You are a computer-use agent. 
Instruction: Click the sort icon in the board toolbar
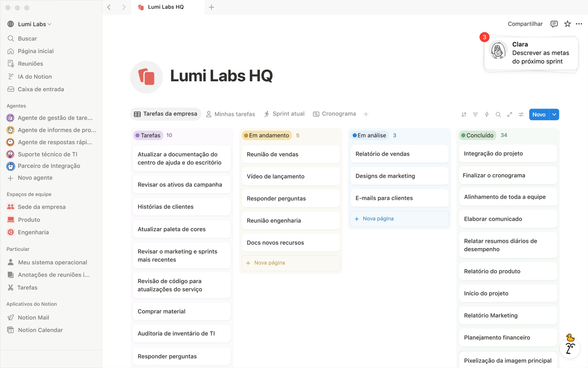[464, 114]
